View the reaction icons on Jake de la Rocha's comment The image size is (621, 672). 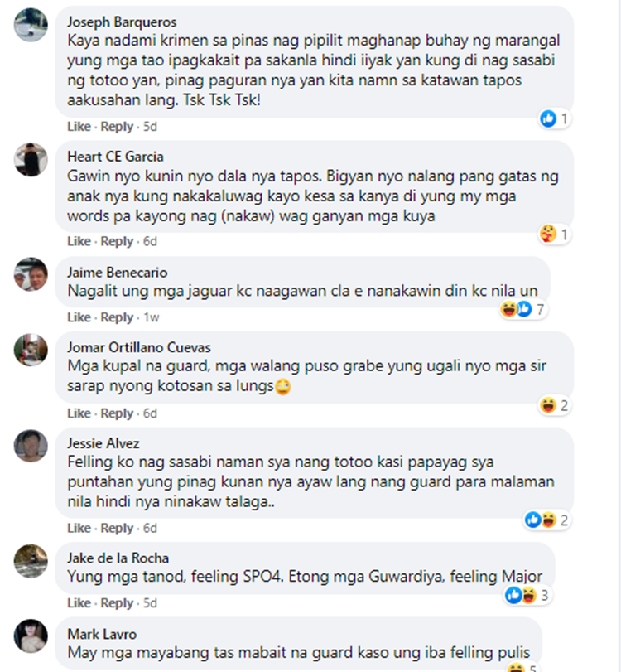click(x=521, y=595)
